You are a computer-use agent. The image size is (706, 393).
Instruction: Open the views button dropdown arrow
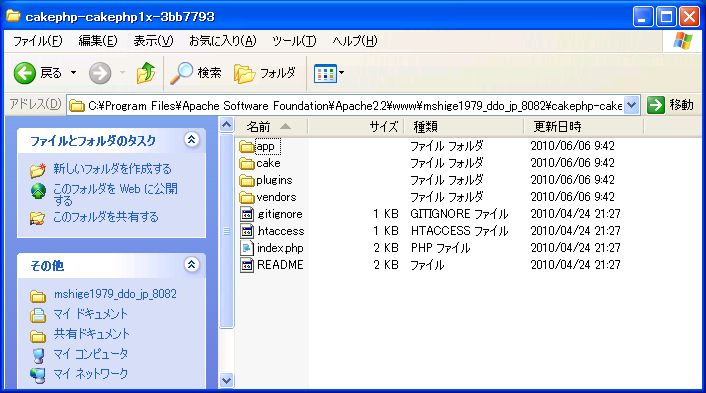(341, 73)
